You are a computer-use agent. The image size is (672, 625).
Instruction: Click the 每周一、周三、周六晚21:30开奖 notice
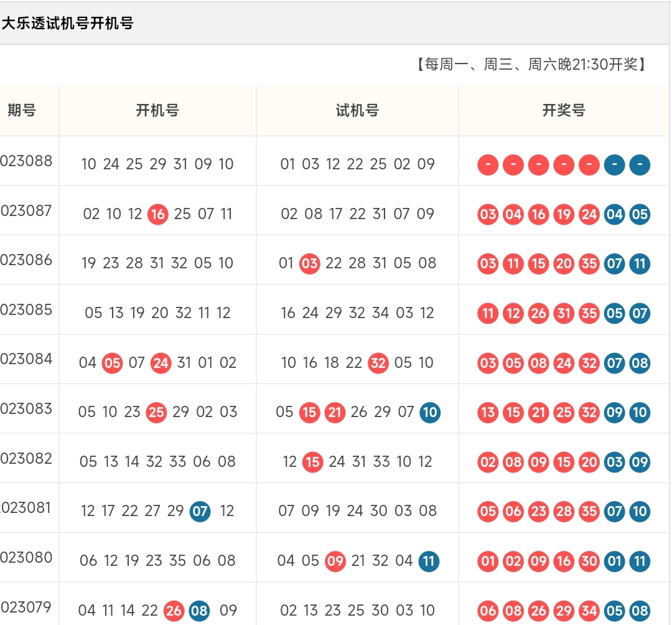coord(531,64)
